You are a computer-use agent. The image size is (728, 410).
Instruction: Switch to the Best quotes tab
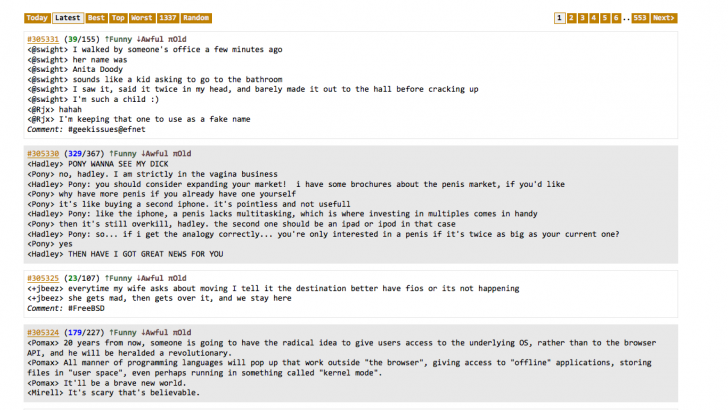[96, 18]
